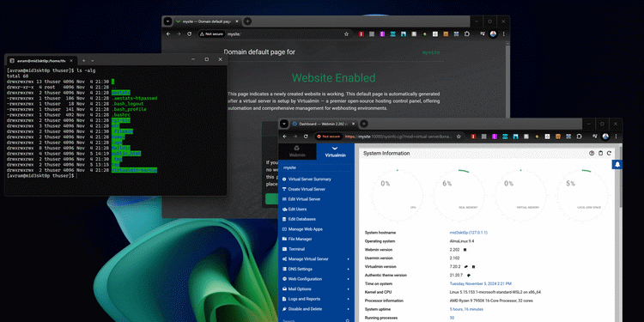Switch to the Virtualmin tab
The height and width of the screenshot is (322, 644).
pyautogui.click(x=335, y=151)
